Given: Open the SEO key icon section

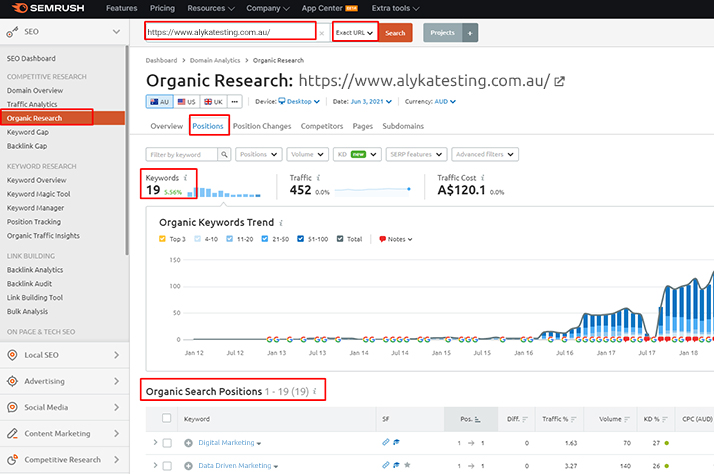Looking at the screenshot, I should coord(12,32).
